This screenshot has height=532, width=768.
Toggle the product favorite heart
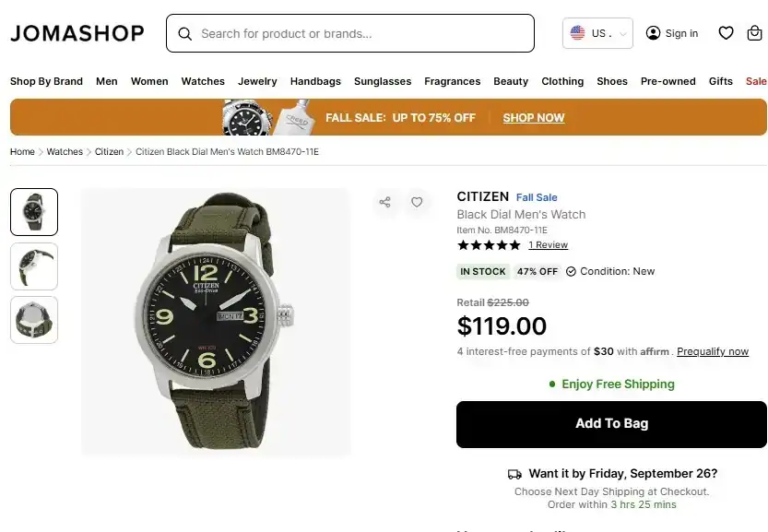pyautogui.click(x=417, y=202)
